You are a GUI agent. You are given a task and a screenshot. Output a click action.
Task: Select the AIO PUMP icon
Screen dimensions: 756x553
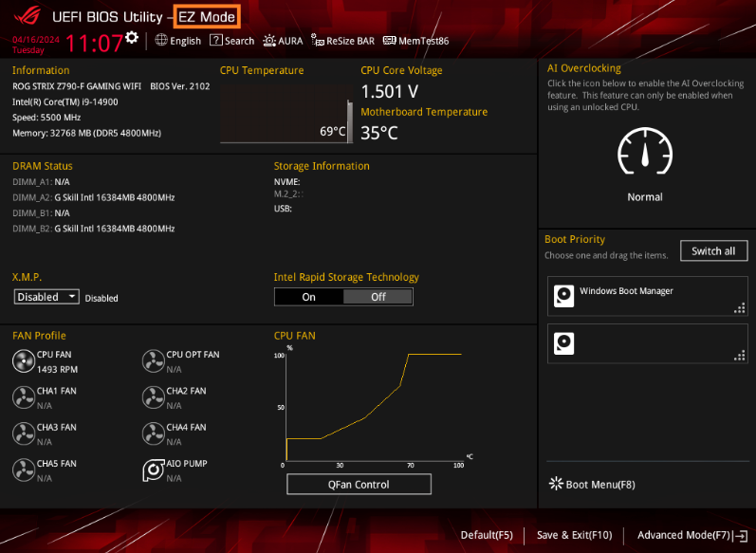154,470
